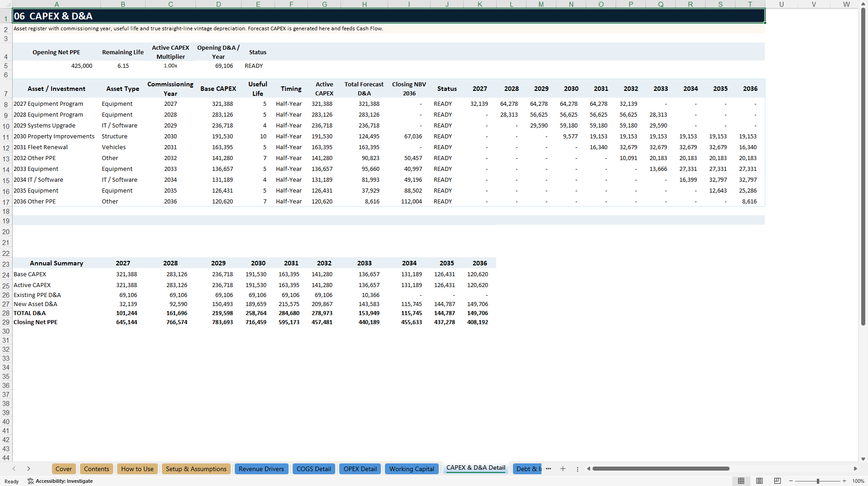Open Working Capital sheet tab
The image size is (868, 486).
point(412,469)
